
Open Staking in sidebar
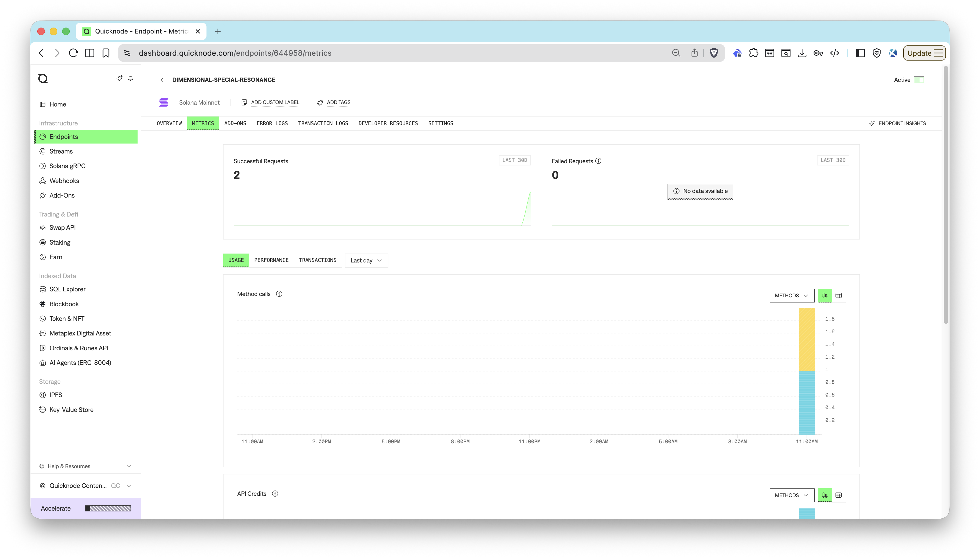[86, 243]
